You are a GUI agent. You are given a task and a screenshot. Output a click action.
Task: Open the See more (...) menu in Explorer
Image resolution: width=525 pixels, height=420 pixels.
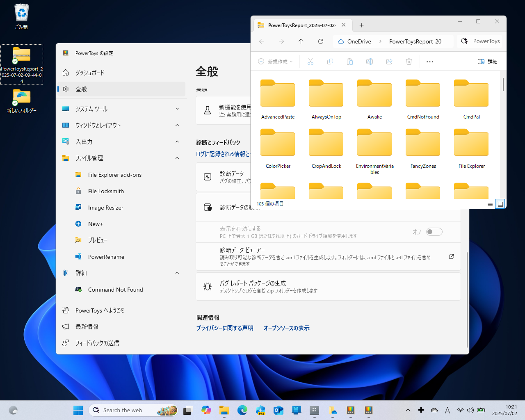pos(429,61)
